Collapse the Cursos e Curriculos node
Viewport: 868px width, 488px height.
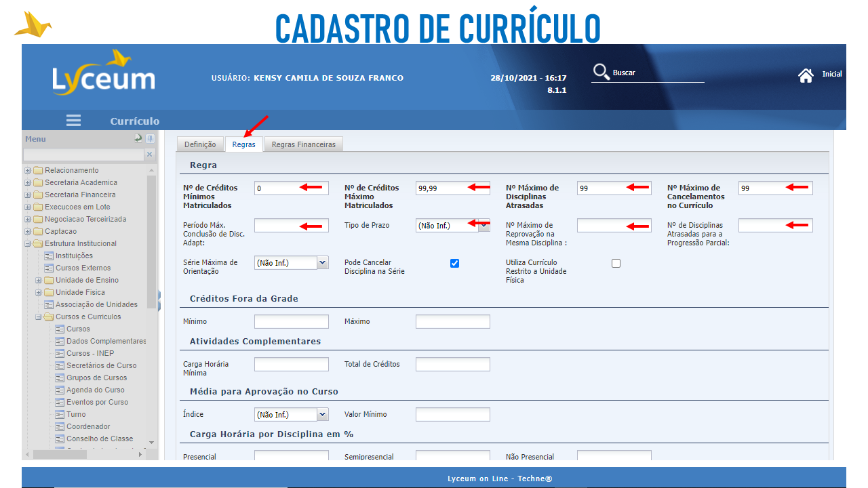coord(39,317)
